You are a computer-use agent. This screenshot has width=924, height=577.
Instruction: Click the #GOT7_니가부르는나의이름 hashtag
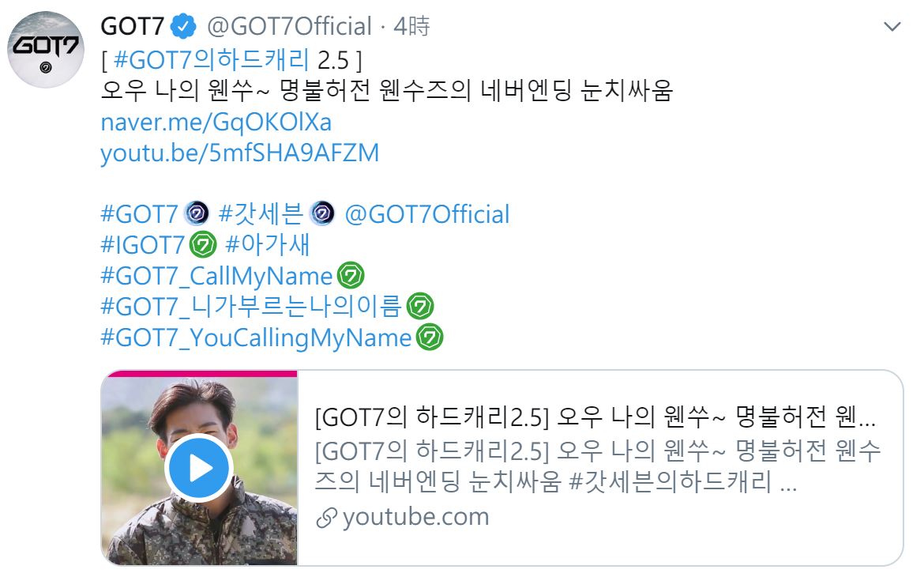point(251,307)
